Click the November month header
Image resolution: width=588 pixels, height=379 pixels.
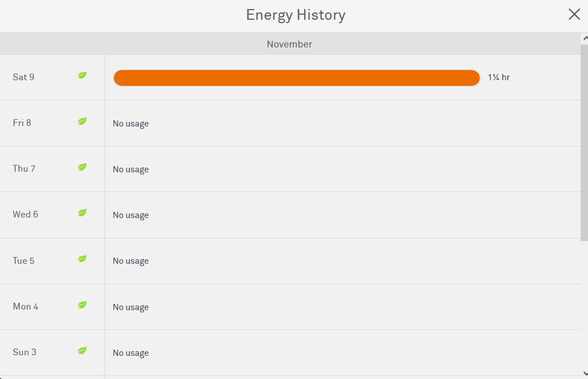(x=289, y=44)
